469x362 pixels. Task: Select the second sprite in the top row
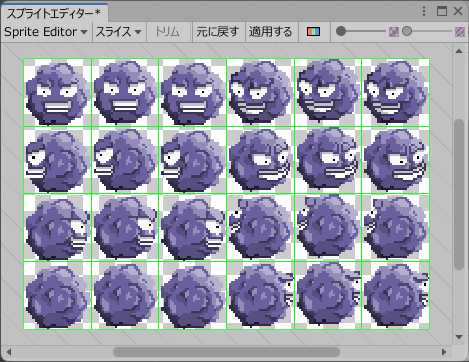(x=125, y=93)
